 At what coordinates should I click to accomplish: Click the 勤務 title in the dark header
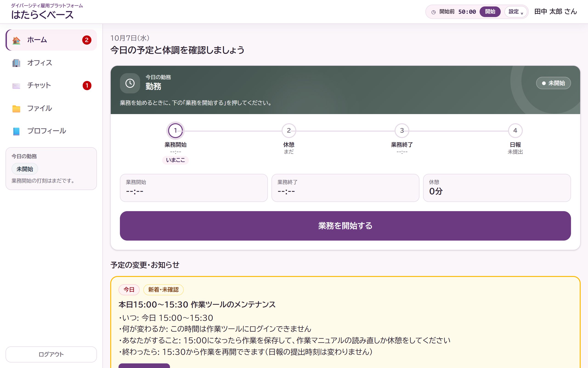pos(153,87)
